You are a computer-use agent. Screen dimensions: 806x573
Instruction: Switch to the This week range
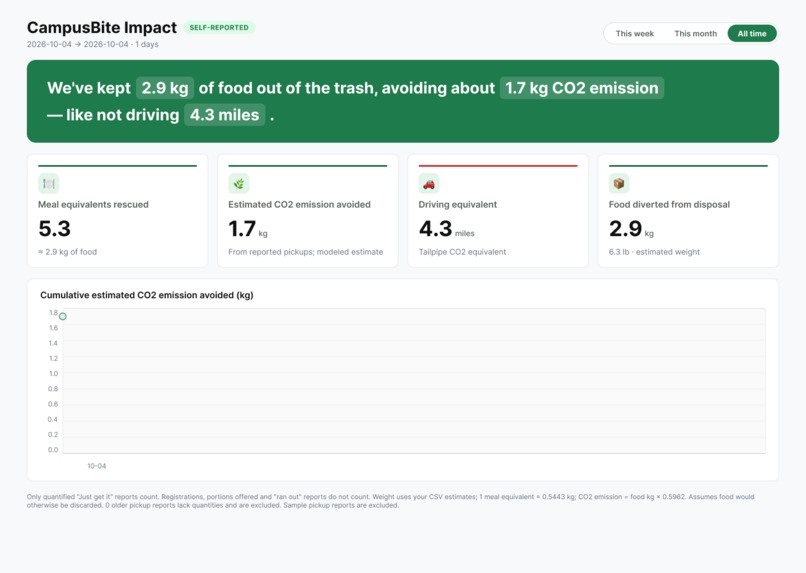(x=634, y=33)
